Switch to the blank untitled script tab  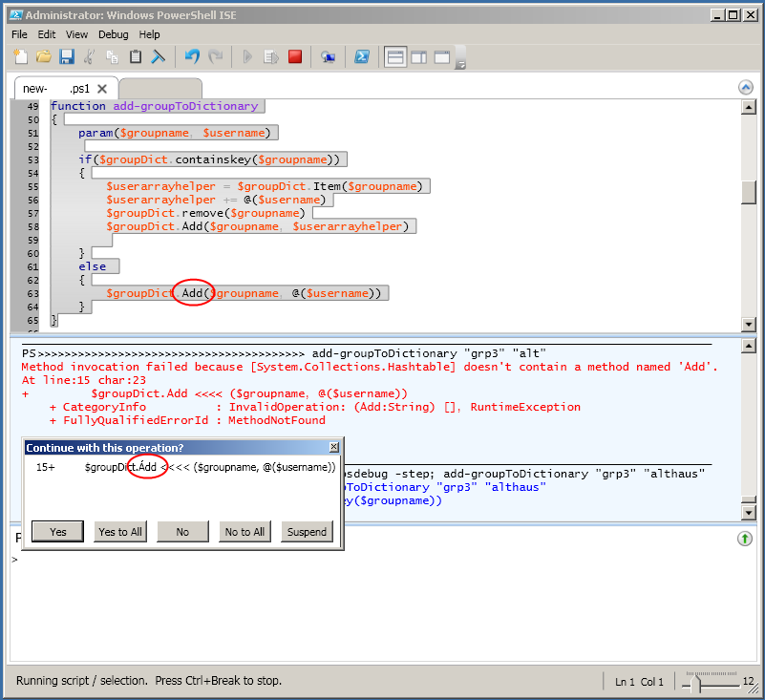coord(161,89)
